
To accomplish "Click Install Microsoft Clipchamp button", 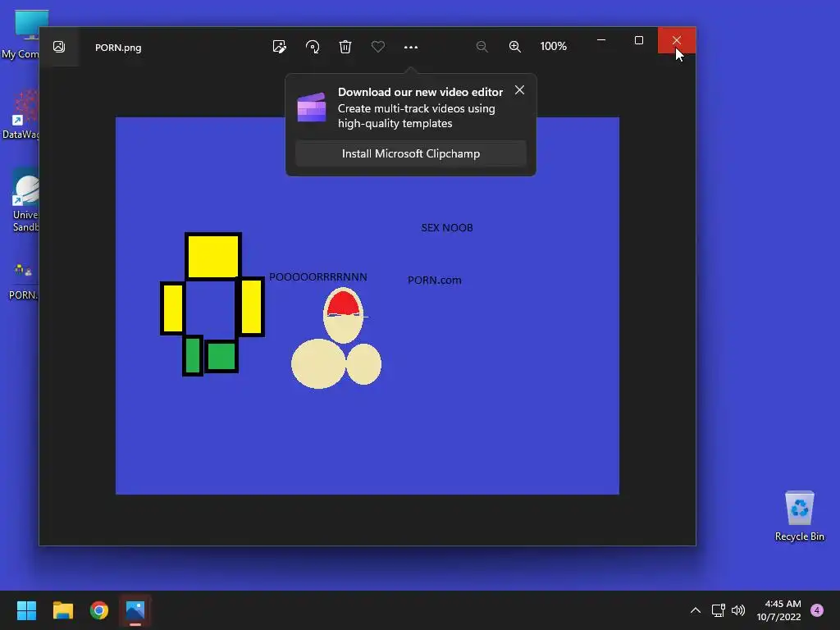I will point(411,153).
